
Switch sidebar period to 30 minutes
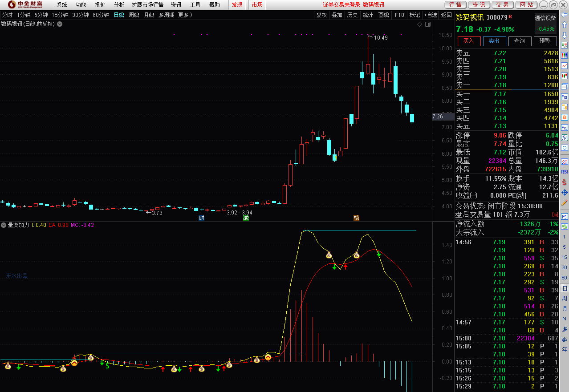564,268
